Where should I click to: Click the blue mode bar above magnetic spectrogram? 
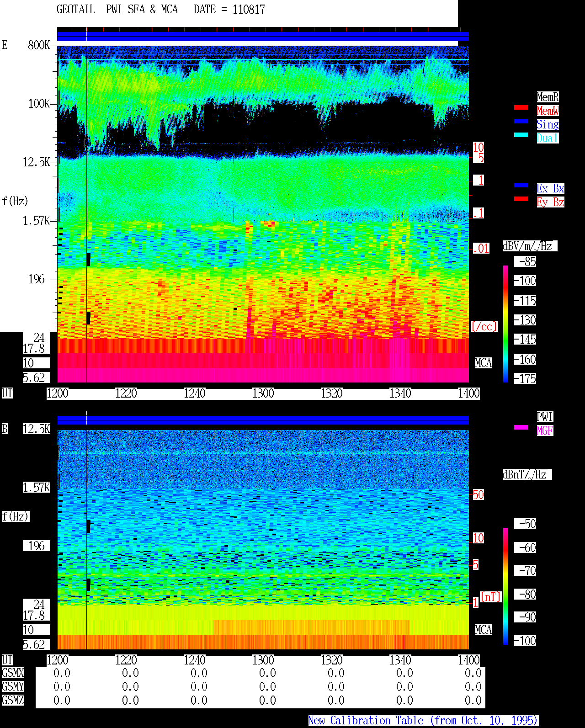(263, 420)
